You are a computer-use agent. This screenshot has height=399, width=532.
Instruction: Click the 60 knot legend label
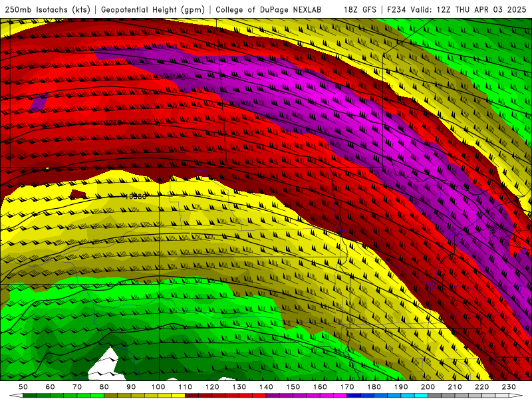[50, 387]
